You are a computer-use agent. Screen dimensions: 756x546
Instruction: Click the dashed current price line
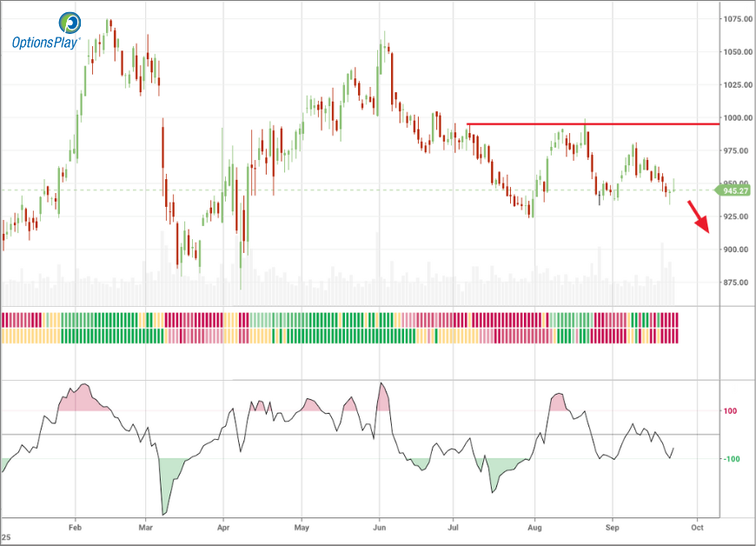tap(348, 190)
